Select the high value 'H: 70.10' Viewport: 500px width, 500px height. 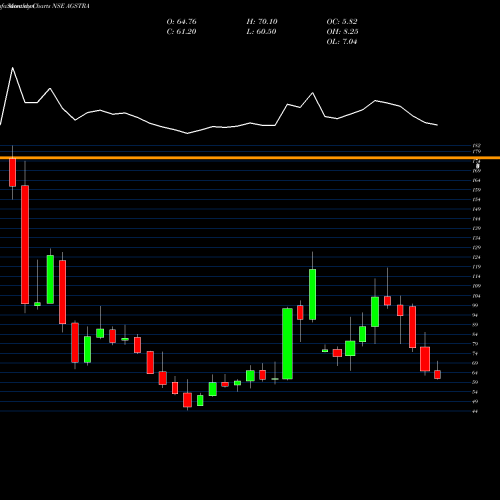(262, 22)
